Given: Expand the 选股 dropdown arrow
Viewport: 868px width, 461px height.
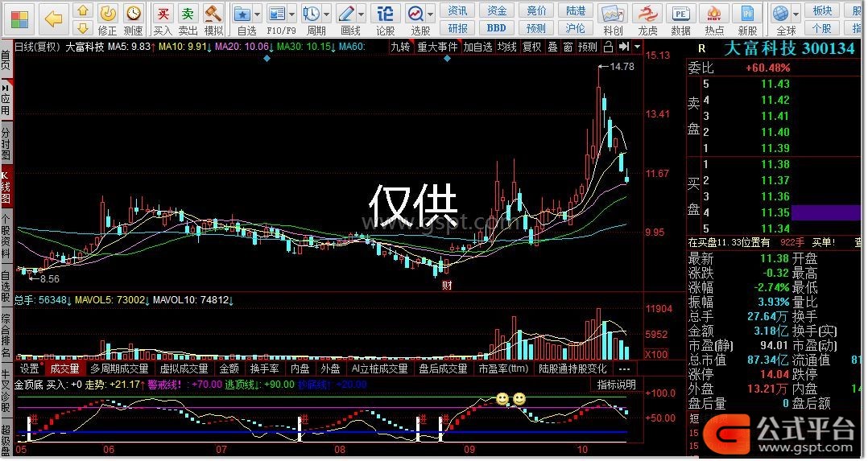Looking at the screenshot, I should tap(430, 14).
